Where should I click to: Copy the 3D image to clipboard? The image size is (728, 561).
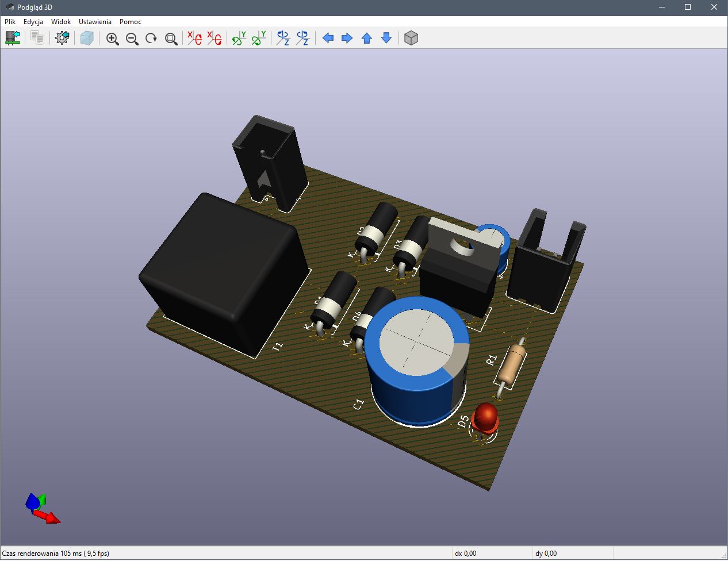click(37, 38)
